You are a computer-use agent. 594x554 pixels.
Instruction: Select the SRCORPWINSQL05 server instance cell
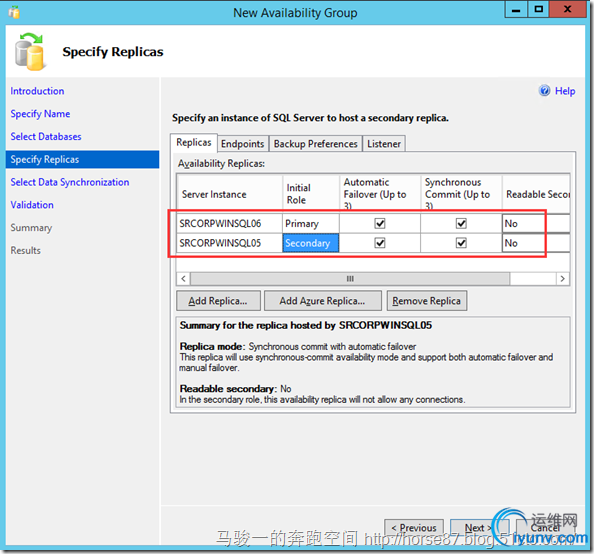pyautogui.click(x=229, y=243)
